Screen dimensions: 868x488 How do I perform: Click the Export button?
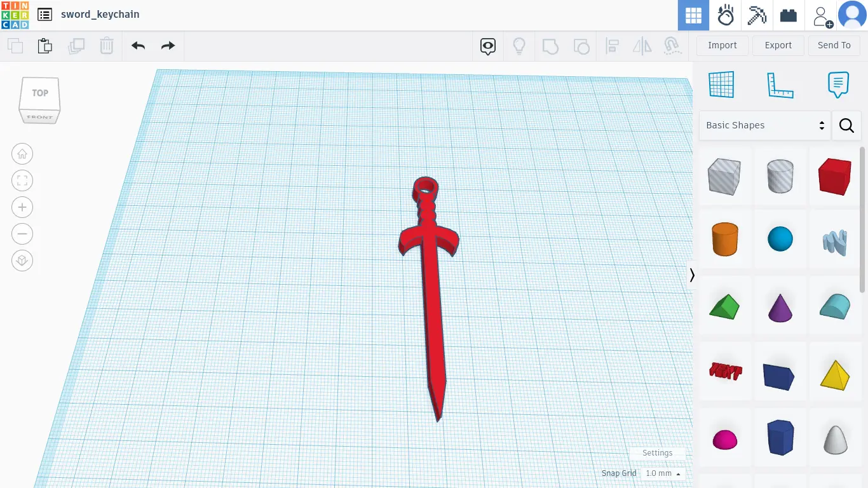pos(778,45)
